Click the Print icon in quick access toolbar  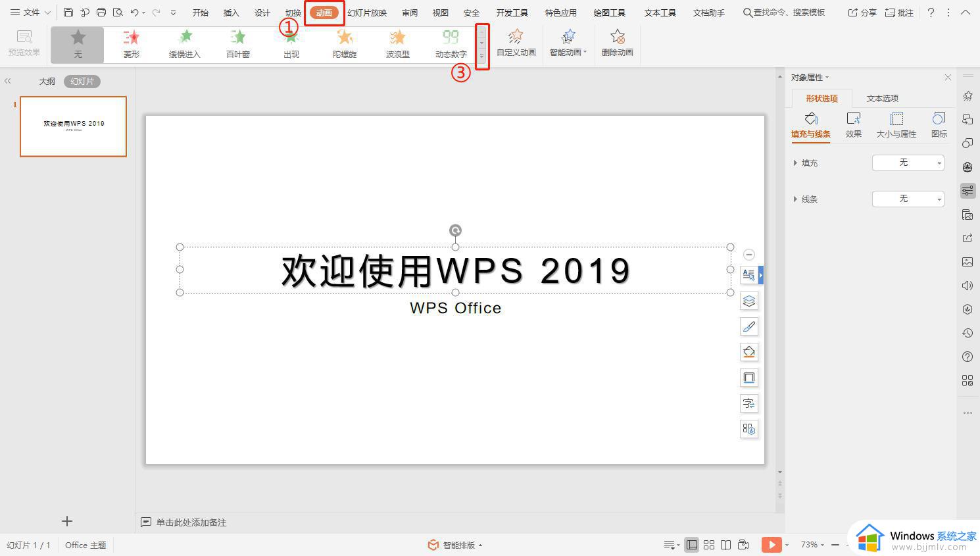[x=101, y=13]
